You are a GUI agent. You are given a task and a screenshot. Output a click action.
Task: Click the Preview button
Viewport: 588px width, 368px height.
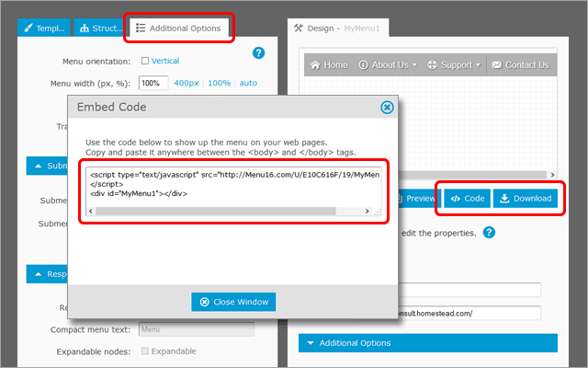point(419,199)
